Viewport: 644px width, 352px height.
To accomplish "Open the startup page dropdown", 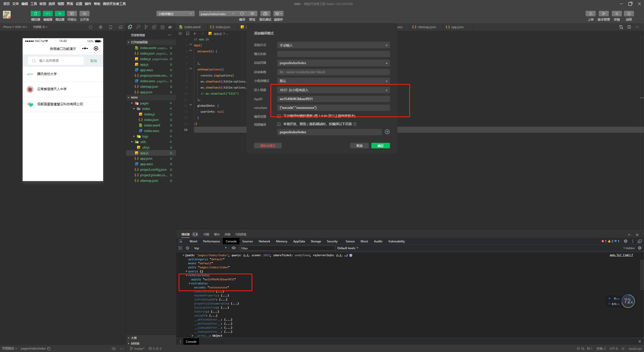I will click(x=333, y=63).
